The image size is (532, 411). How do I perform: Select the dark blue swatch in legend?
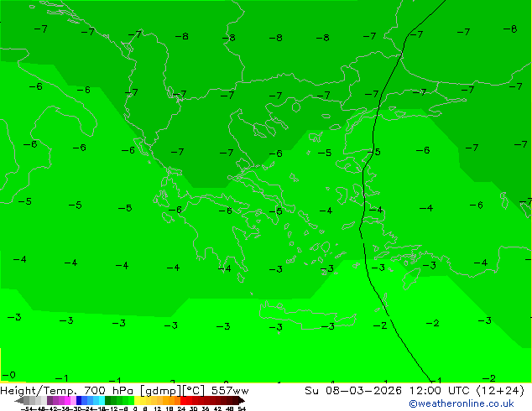click(x=79, y=400)
